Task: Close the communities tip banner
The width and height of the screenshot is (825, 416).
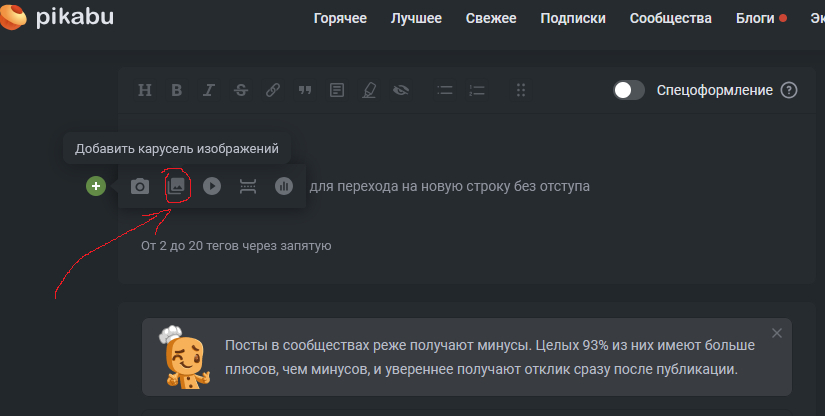Action: [777, 333]
